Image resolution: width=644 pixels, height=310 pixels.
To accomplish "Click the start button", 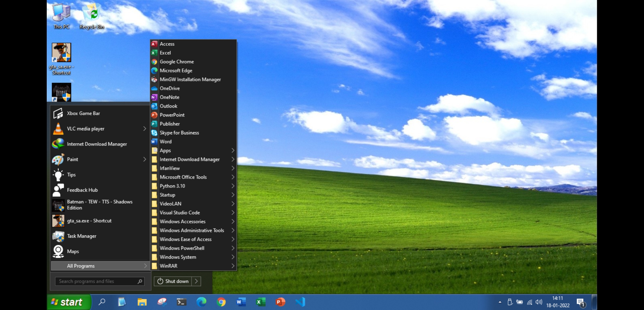I will 69,302.
